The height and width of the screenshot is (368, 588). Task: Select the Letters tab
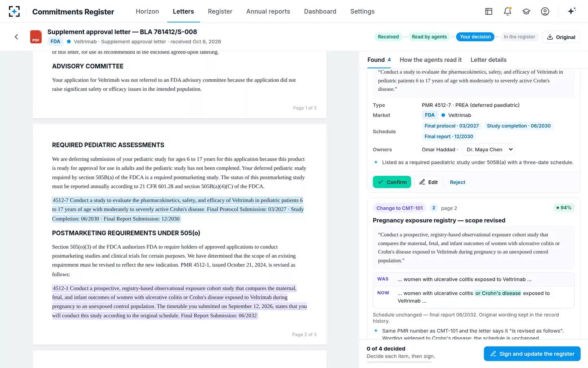(x=183, y=11)
